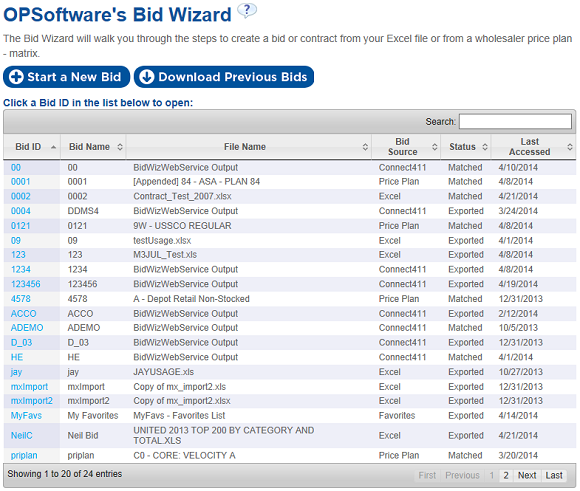Sort the Status column
Viewport: 580px width, 491px height.
tap(485, 147)
